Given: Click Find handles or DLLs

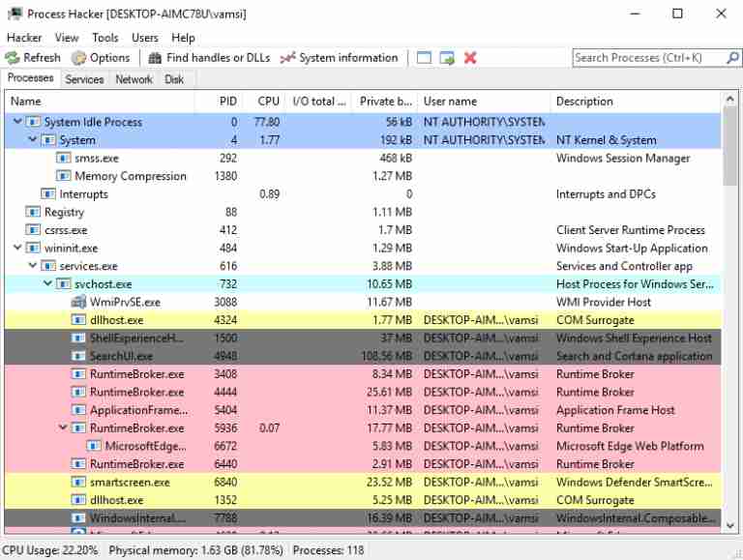Looking at the screenshot, I should pos(209,58).
